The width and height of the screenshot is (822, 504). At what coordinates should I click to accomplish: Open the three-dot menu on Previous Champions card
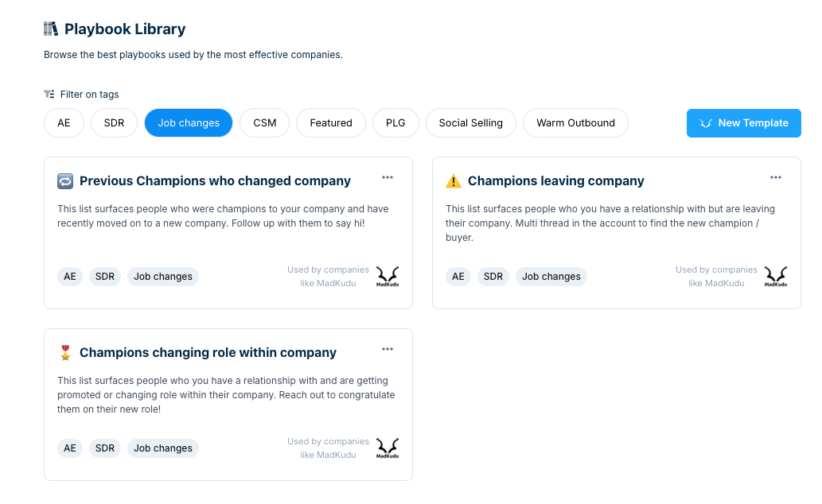pyautogui.click(x=388, y=177)
